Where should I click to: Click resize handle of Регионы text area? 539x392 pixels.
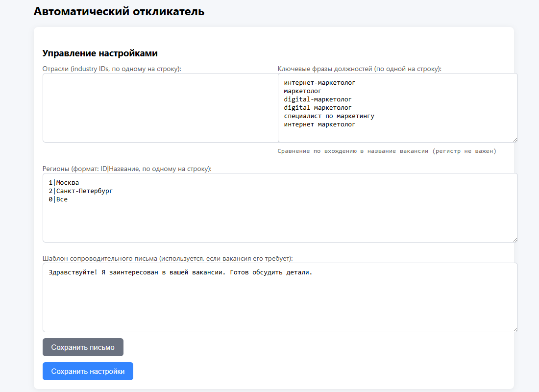(x=514, y=239)
